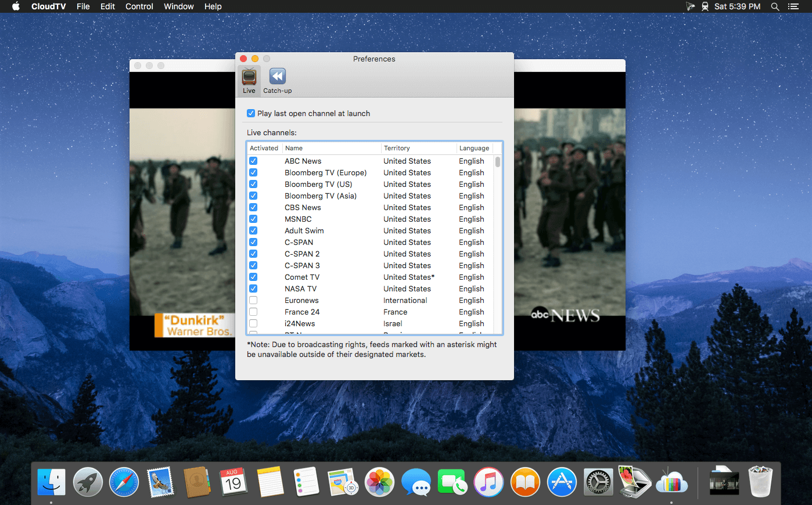Open Notification Center from the menu bar
Image resolution: width=812 pixels, height=505 pixels.
793,6
